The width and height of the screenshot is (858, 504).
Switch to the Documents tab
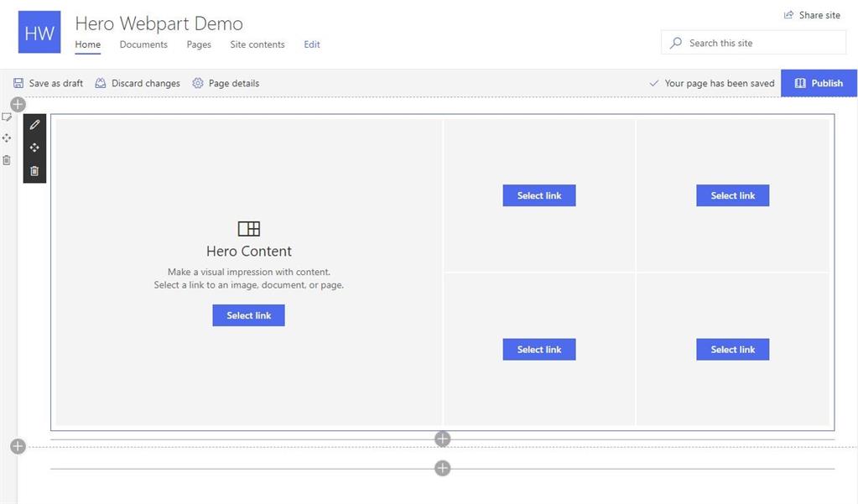click(143, 44)
